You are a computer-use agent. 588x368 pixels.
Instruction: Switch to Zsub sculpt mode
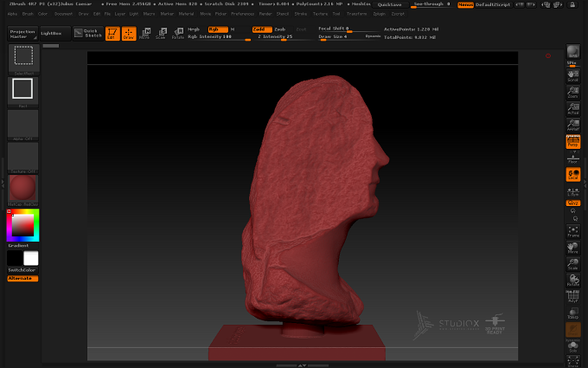pos(280,29)
